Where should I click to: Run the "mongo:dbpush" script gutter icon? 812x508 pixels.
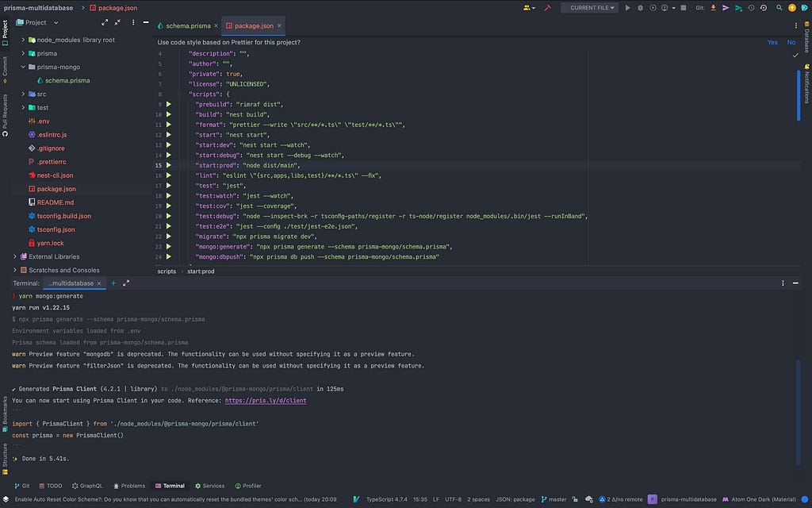[x=169, y=256]
